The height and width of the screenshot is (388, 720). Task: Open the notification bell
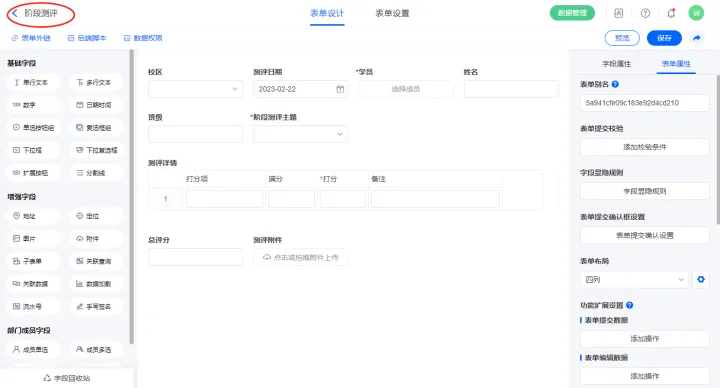pos(671,13)
